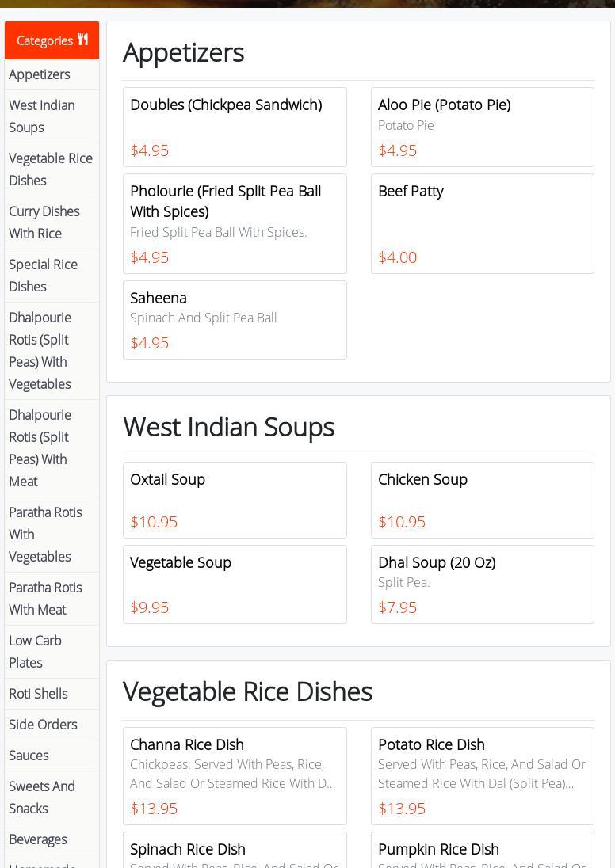Viewport: 615px width, 868px height.
Task: Select Paratha Rotis With Meat category
Action: (x=45, y=599)
